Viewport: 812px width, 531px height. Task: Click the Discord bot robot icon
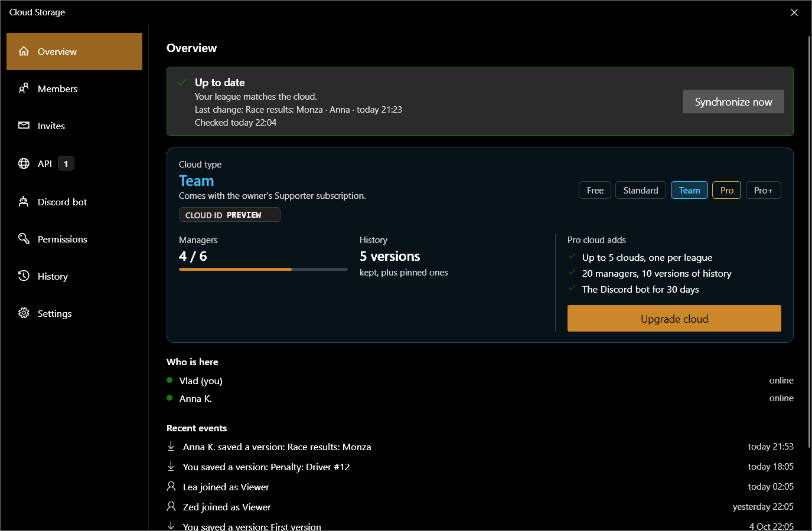[24, 202]
